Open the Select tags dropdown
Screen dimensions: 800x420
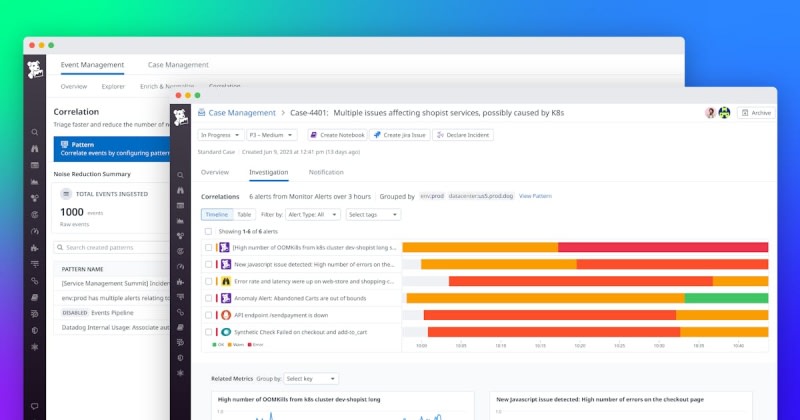point(372,214)
